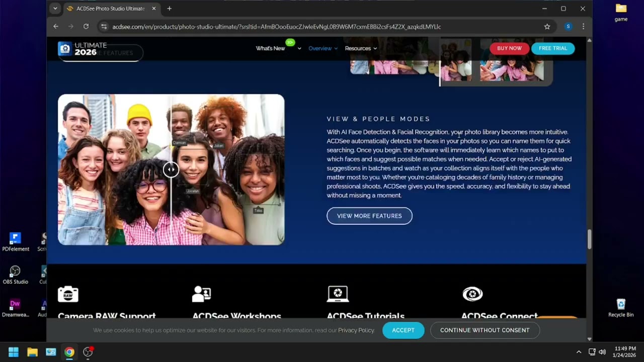Click the Camera RAW Support heading
This screenshot has width=644, height=362.
(107, 316)
